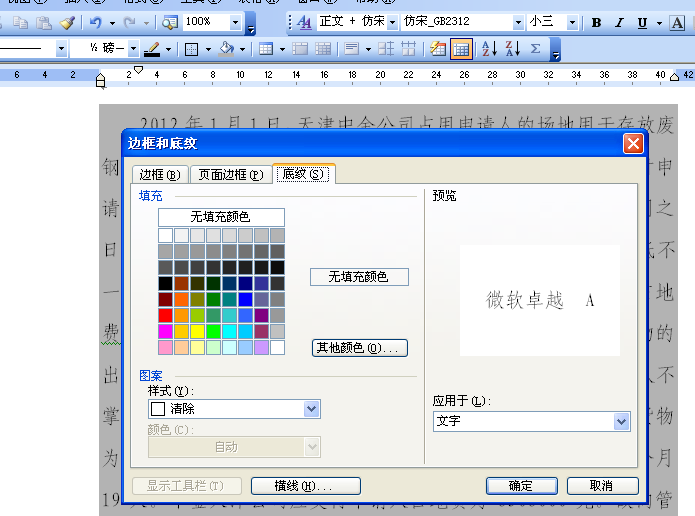Click the 其他颜色(O)... button

(x=360, y=348)
